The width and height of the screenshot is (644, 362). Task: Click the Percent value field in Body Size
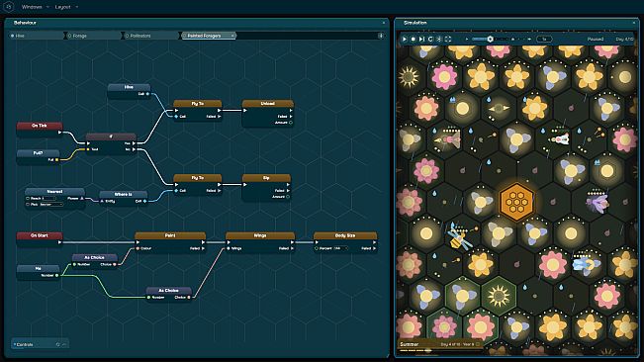pyautogui.click(x=340, y=248)
